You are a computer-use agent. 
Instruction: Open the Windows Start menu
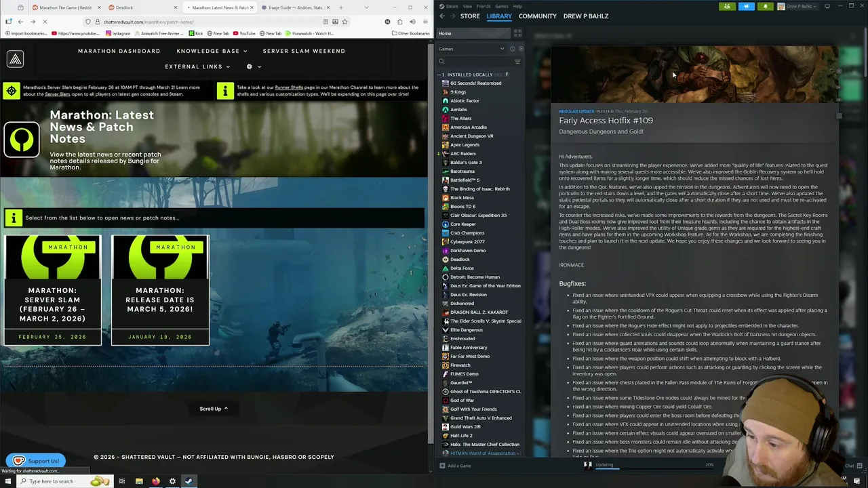coord(8,481)
